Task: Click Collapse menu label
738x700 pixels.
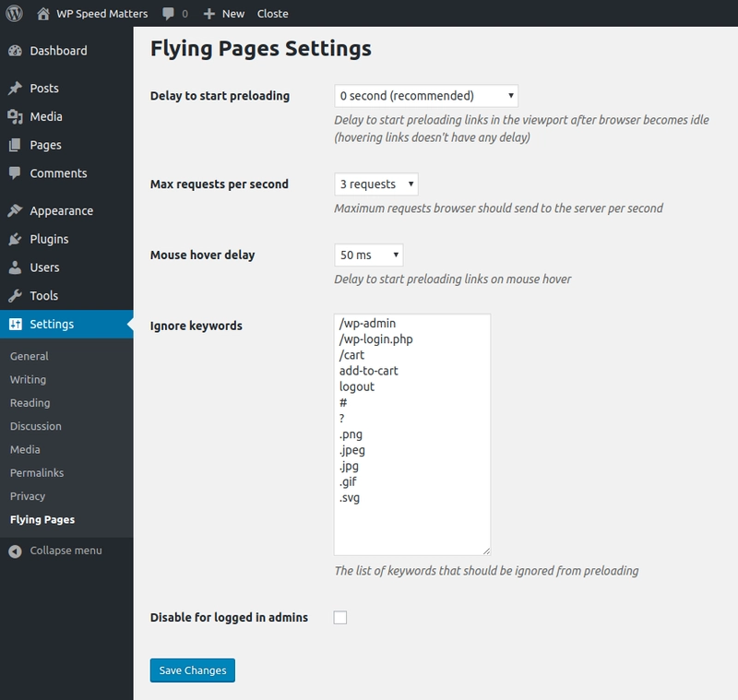Action: point(65,551)
